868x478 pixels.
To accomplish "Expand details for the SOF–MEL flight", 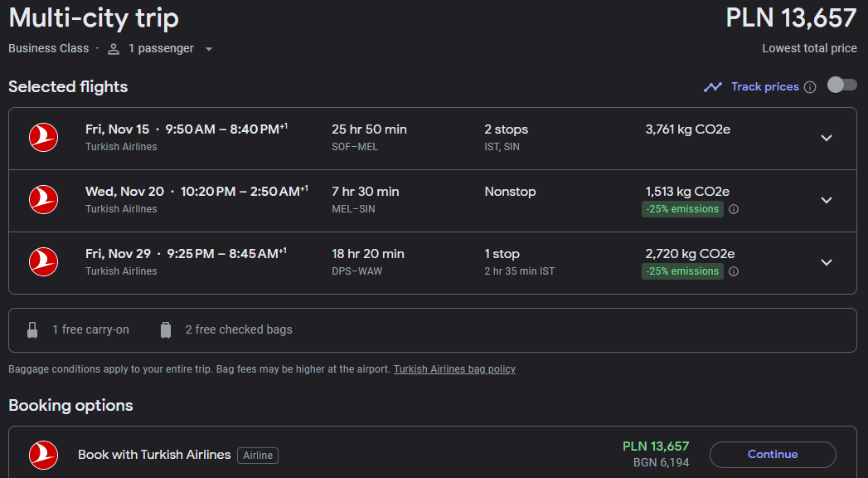I will (x=827, y=138).
